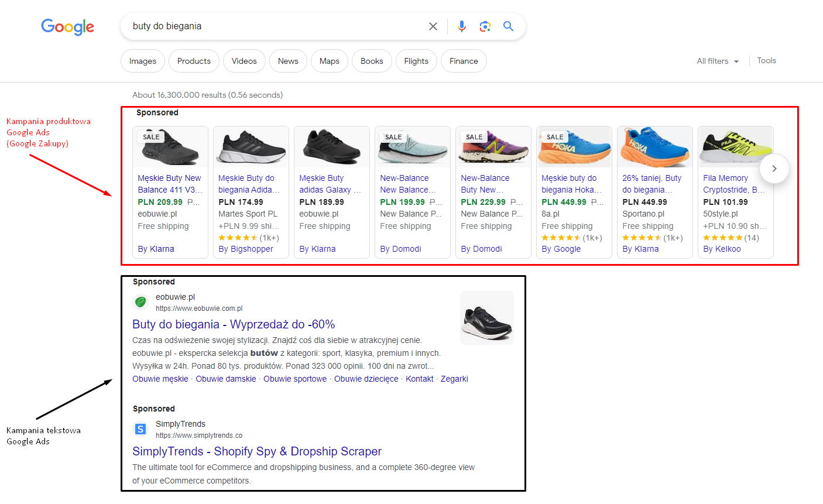Open Adidas running shoe image at PLN 174.99
Viewport: 823px width, 504px height.
coord(251,147)
